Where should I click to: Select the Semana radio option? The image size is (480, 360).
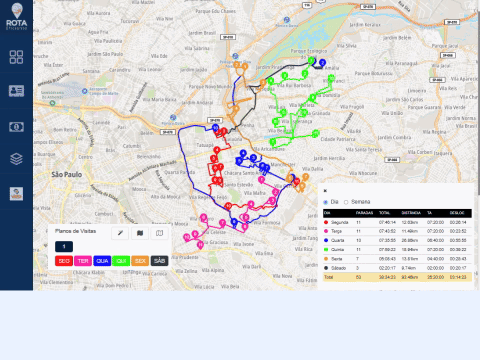click(346, 202)
